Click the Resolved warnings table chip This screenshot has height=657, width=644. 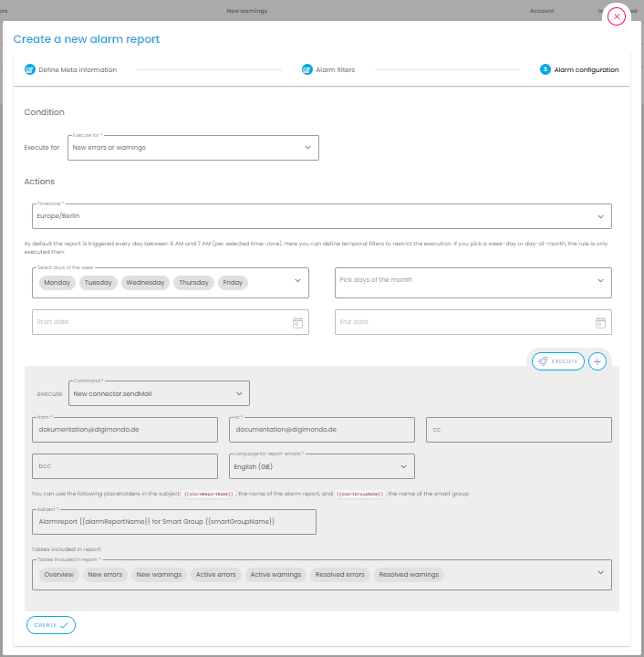point(410,575)
